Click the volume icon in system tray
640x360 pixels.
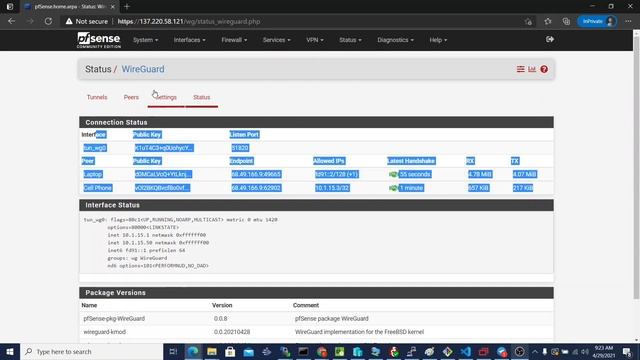(584, 351)
